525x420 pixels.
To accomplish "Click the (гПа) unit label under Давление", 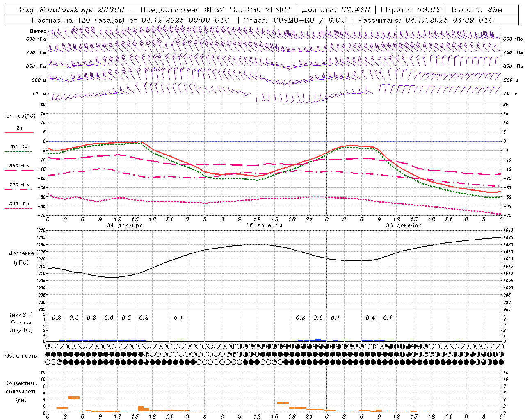I will pyautogui.click(x=21, y=263).
